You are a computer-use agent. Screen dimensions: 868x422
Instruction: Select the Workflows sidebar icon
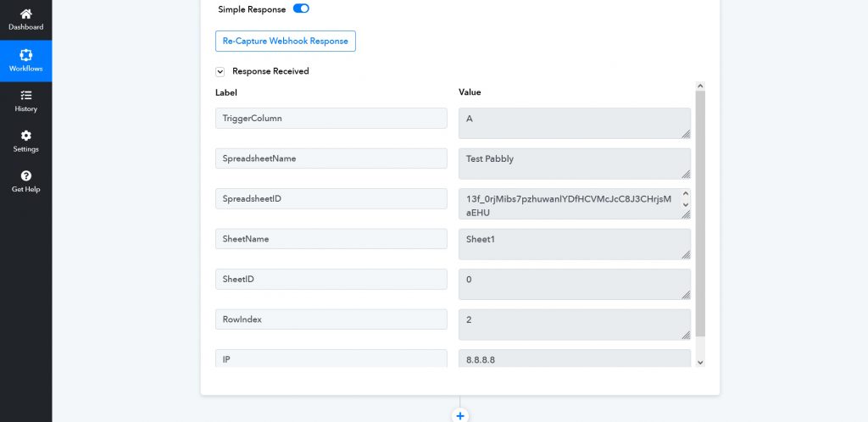[25, 55]
